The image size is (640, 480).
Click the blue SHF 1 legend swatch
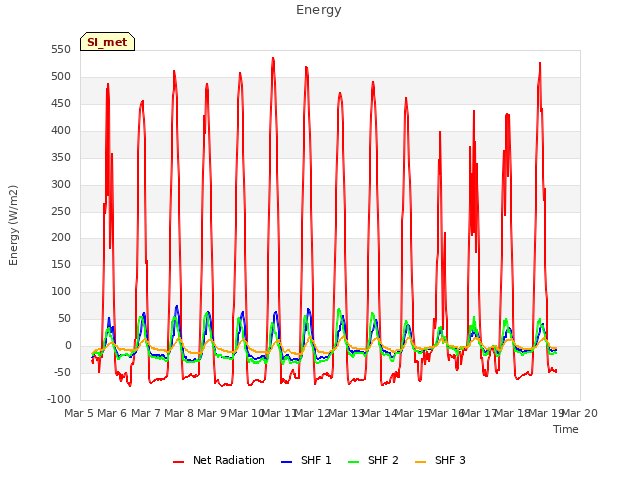click(x=287, y=462)
